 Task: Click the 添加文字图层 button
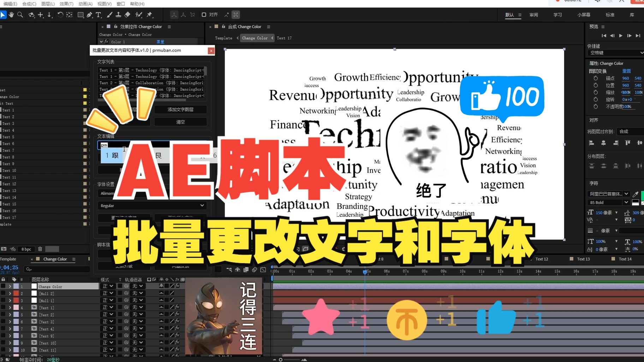pyautogui.click(x=180, y=109)
